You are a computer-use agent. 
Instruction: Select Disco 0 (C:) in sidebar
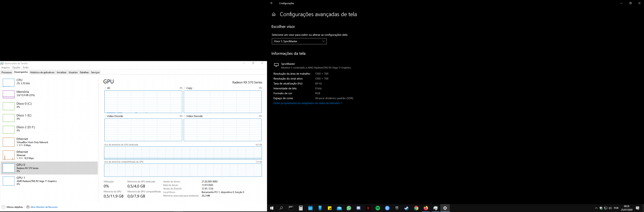pos(49,106)
